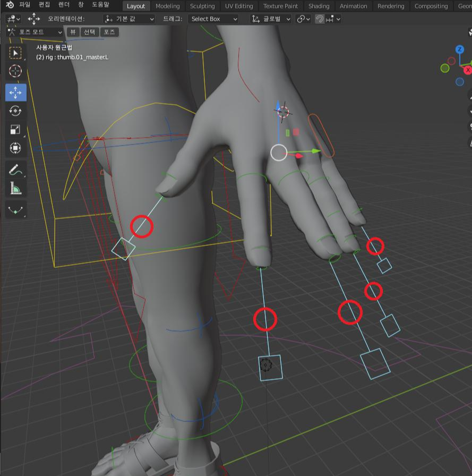This screenshot has width=472, height=476.
Task: Open the editor type dropdown
Action: tap(13, 19)
